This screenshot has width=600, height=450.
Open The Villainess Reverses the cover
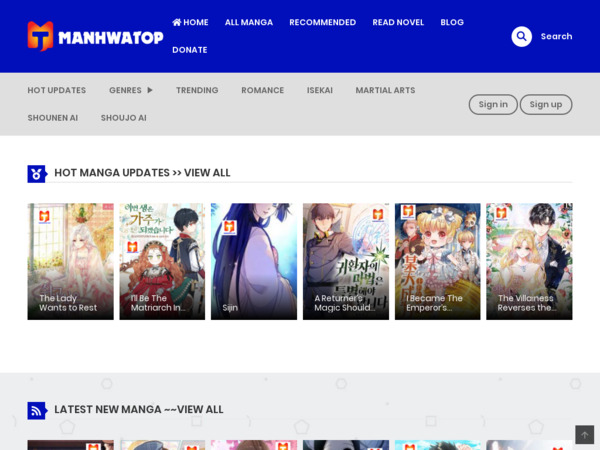click(x=529, y=261)
